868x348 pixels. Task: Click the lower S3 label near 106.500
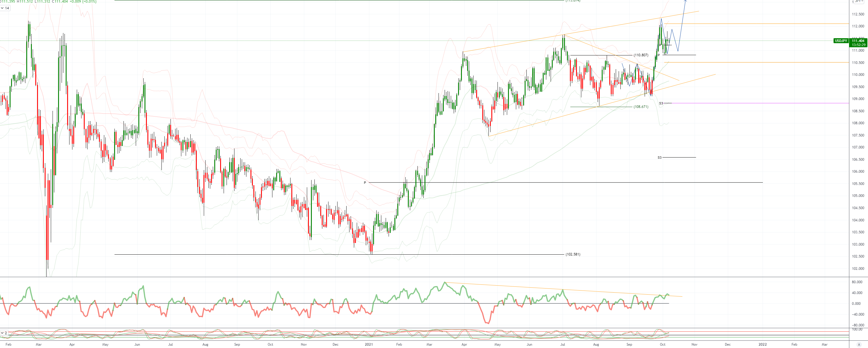660,158
